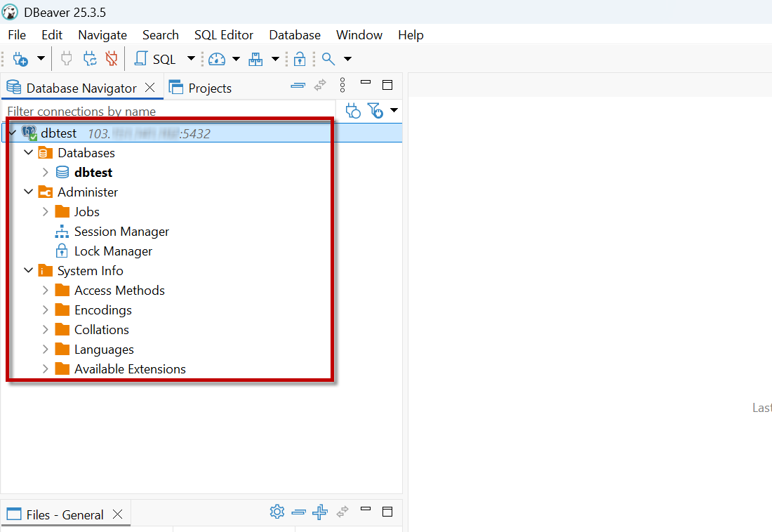Expand the Available Extensions folder
This screenshot has height=532, width=772.
(x=45, y=369)
